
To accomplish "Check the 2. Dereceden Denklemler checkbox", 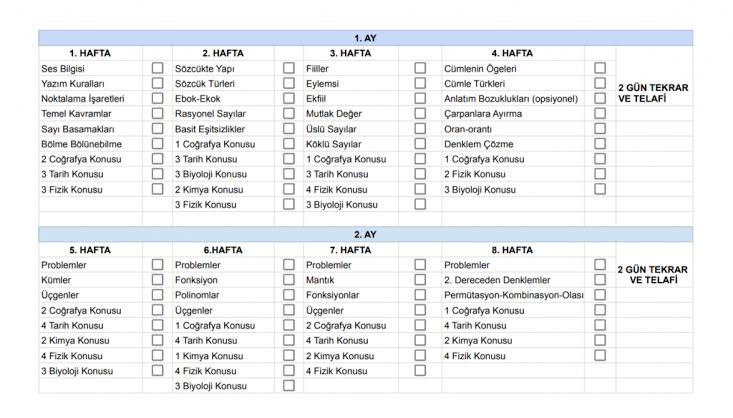I will point(600,280).
